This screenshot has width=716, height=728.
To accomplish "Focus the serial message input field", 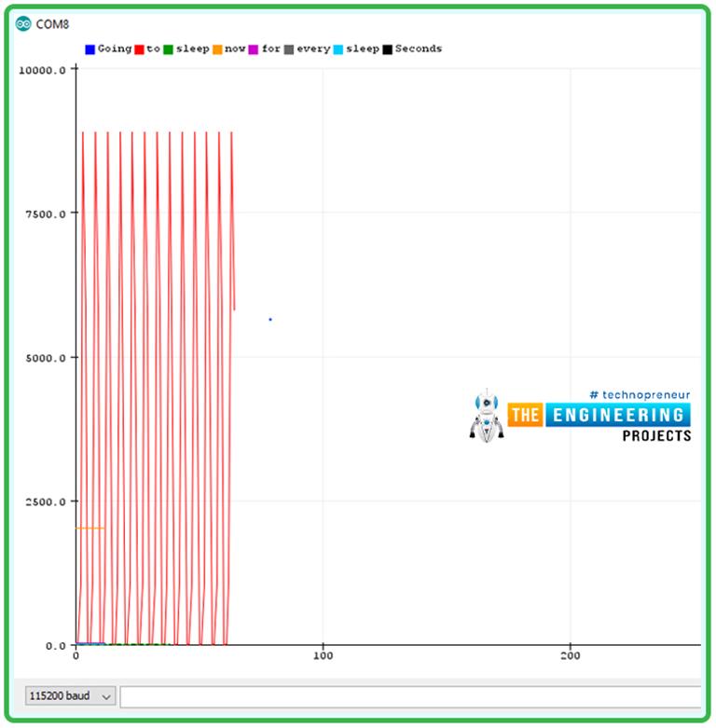I will tap(410, 696).
